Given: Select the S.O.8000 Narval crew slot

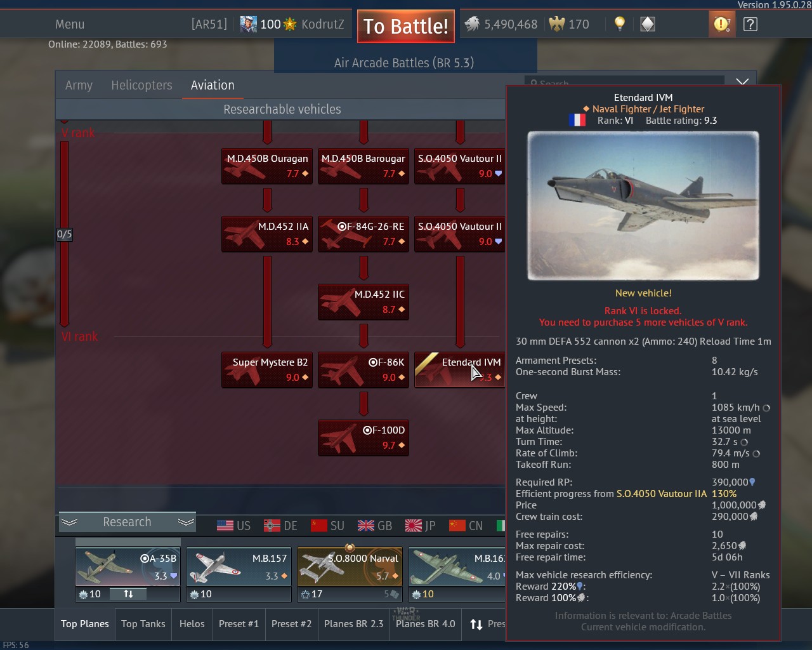Looking at the screenshot, I should click(x=350, y=566).
